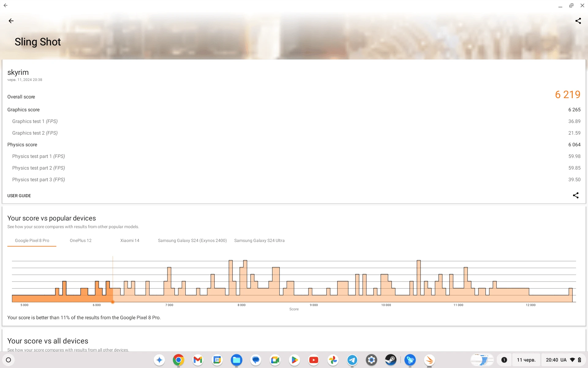Open Gemini from the shelf

point(159,360)
